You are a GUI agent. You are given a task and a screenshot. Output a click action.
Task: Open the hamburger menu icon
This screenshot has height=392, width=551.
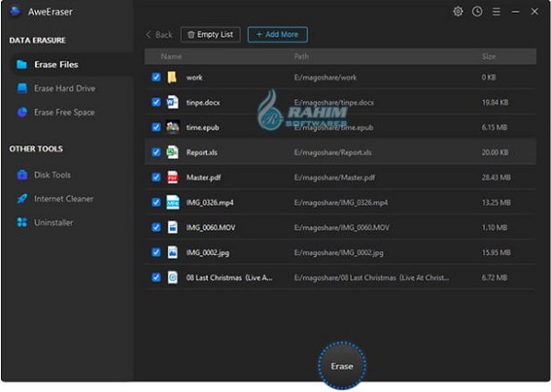pyautogui.click(x=496, y=12)
